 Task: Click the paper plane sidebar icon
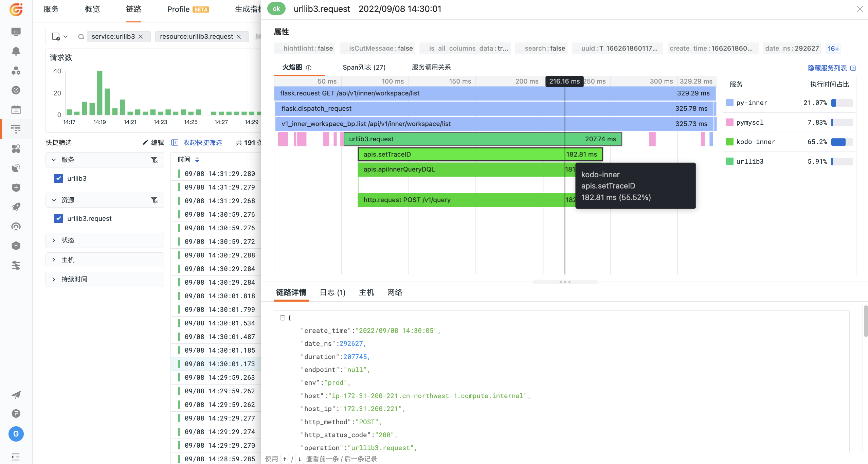(x=16, y=394)
